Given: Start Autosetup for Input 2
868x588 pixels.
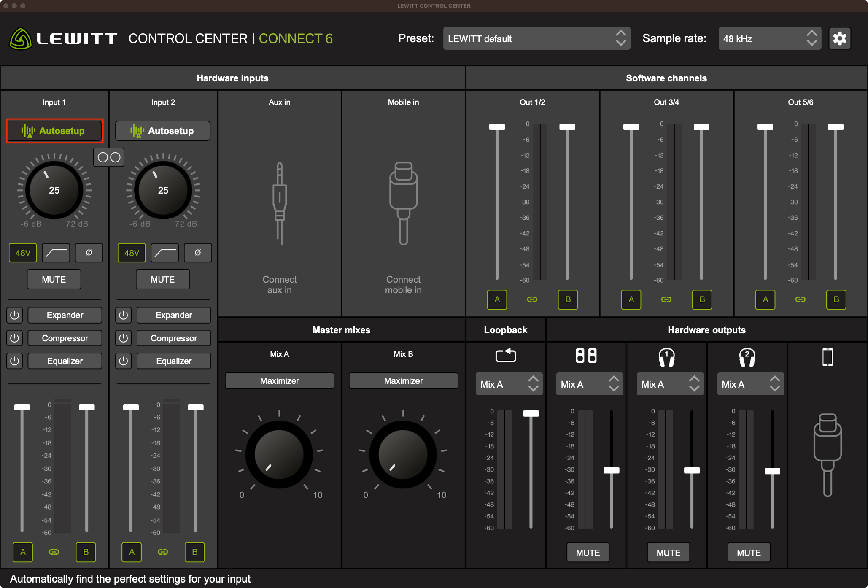Looking at the screenshot, I should click(163, 131).
